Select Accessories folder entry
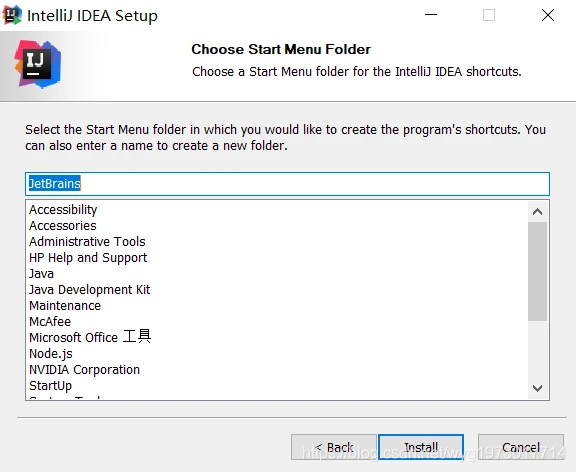Image resolution: width=576 pixels, height=472 pixels. click(x=63, y=226)
